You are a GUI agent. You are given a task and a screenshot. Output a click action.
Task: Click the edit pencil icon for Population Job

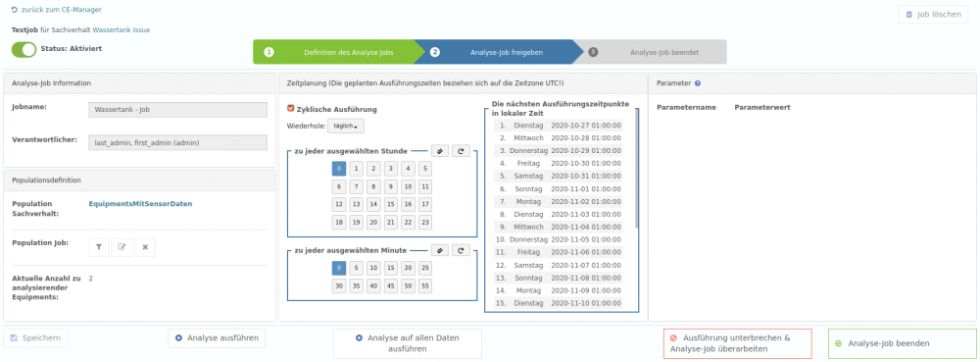pos(122,247)
